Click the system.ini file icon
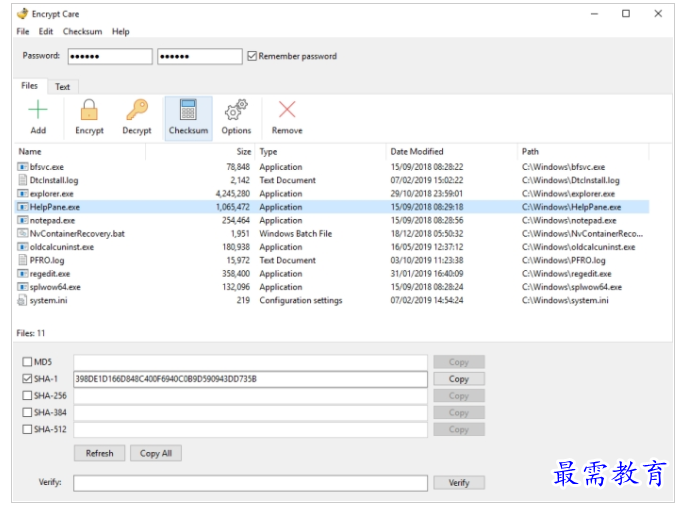The height and width of the screenshot is (505, 675). [x=22, y=300]
